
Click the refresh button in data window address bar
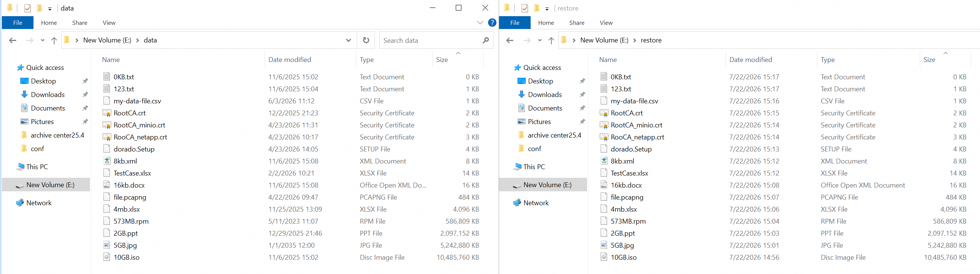point(366,40)
